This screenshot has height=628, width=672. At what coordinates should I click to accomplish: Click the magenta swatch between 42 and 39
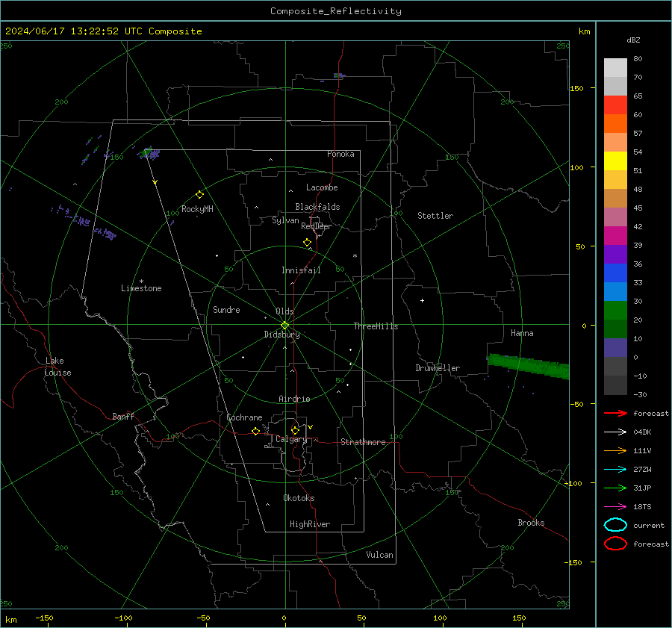pyautogui.click(x=615, y=236)
